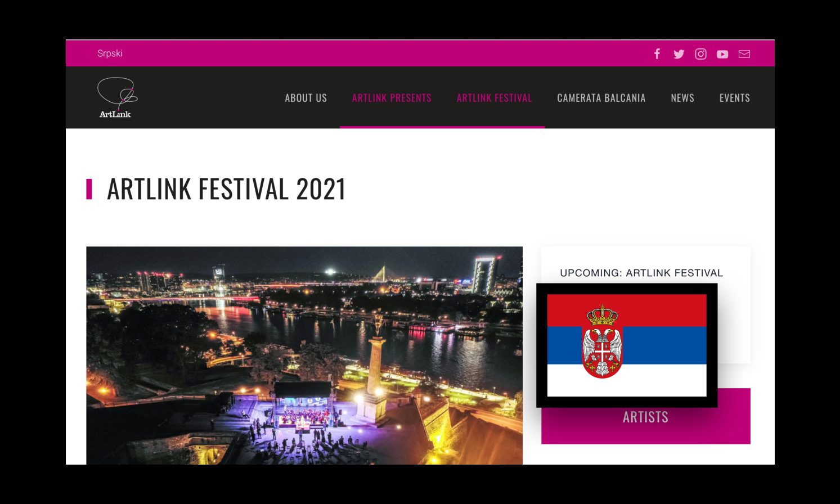Click the email envelope icon
This screenshot has width=840, height=504.
point(744,54)
